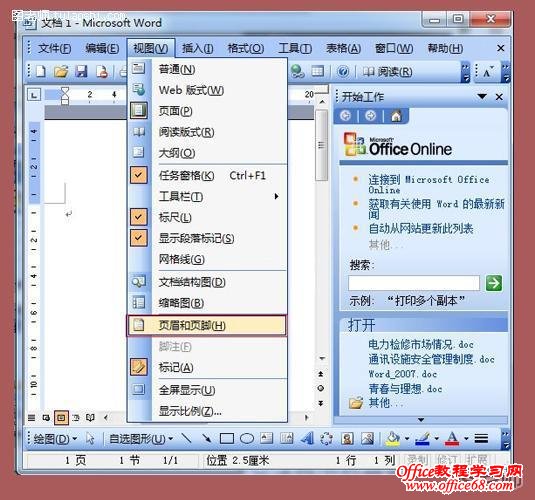Insert Clip Art from drawing toolbar
The width and height of the screenshot is (535, 500).
coord(347,438)
